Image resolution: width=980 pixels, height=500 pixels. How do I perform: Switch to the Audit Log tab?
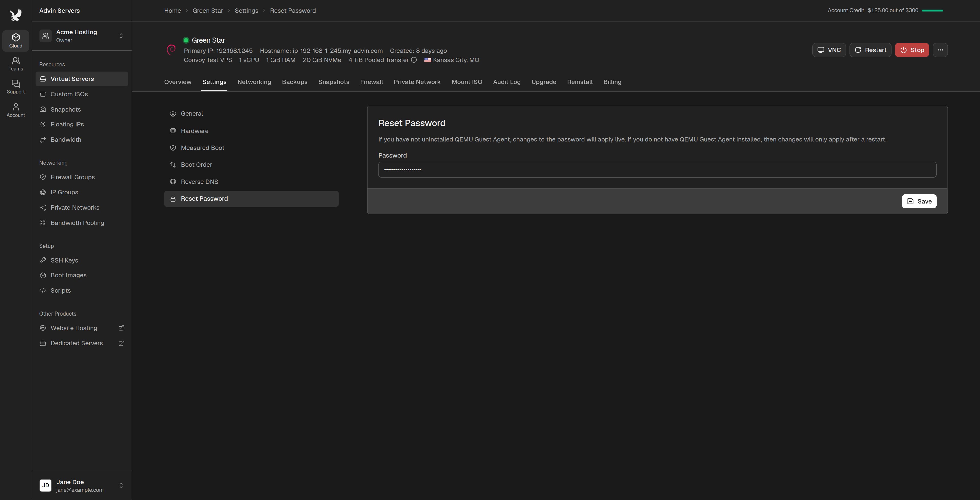[507, 82]
